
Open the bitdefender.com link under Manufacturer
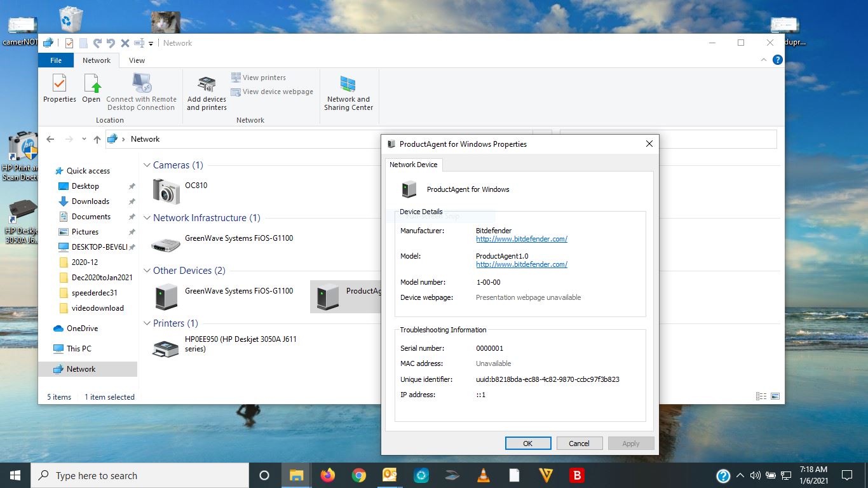522,240
